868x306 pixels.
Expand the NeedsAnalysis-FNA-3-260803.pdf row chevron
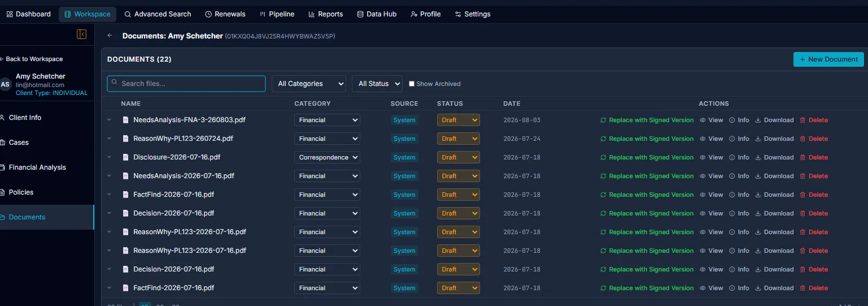point(110,120)
